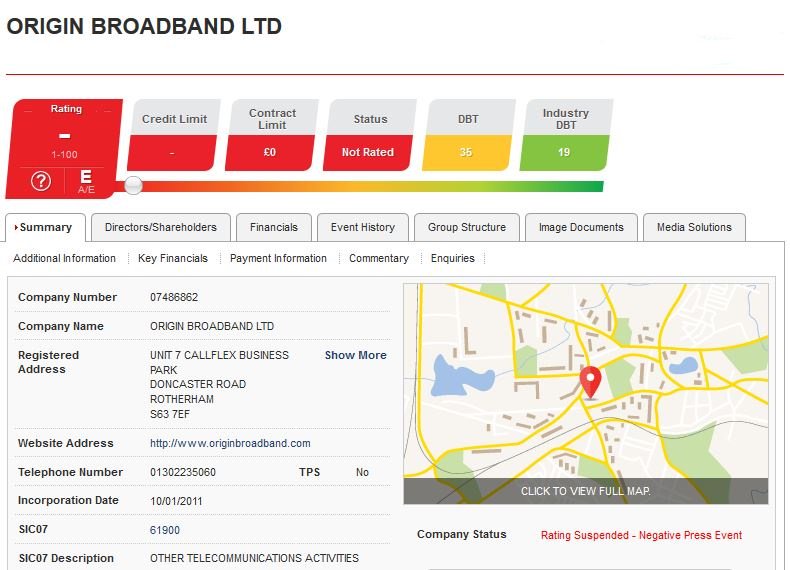Image resolution: width=790 pixels, height=570 pixels.
Task: Click the red location pin on the map
Action: 590,383
